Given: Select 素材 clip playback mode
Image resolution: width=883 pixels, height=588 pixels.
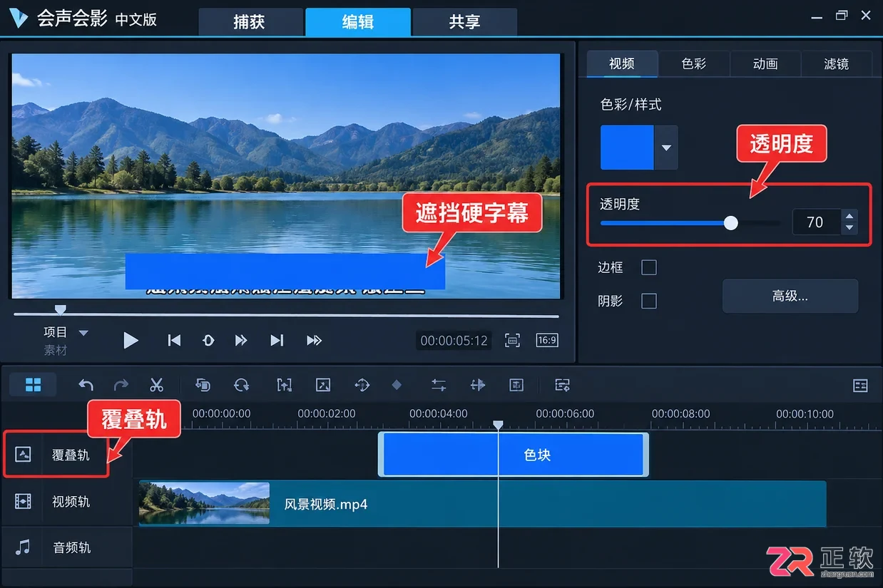Looking at the screenshot, I should pos(56,350).
